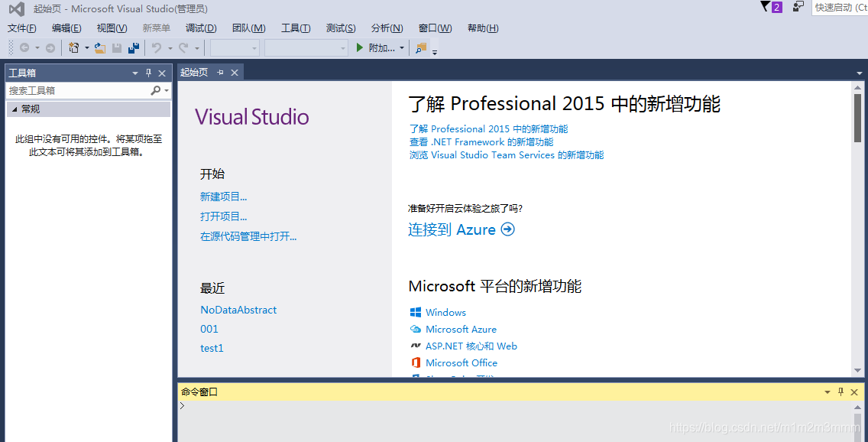Open the 分析(N) menu
Viewport: 868px width, 442px height.
pyautogui.click(x=387, y=28)
